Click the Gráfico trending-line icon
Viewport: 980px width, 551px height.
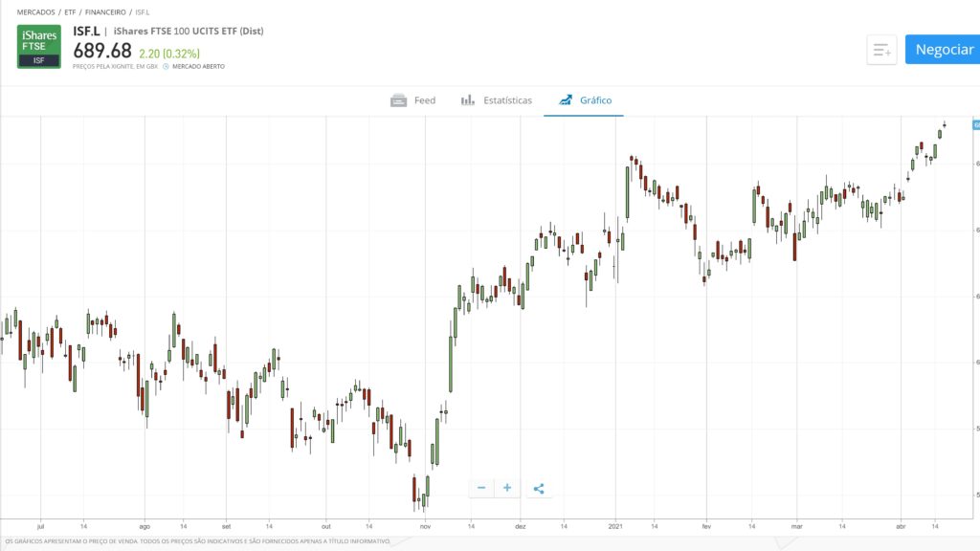567,99
